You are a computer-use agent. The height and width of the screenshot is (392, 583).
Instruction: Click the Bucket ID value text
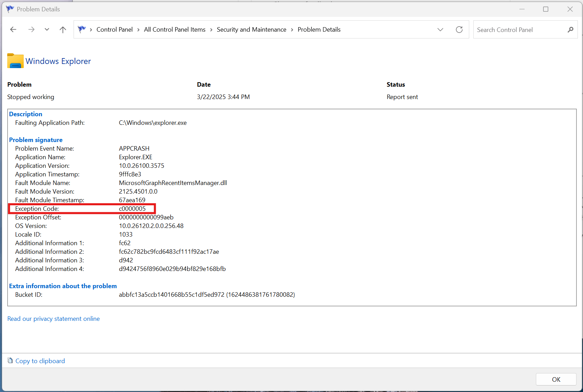click(207, 295)
